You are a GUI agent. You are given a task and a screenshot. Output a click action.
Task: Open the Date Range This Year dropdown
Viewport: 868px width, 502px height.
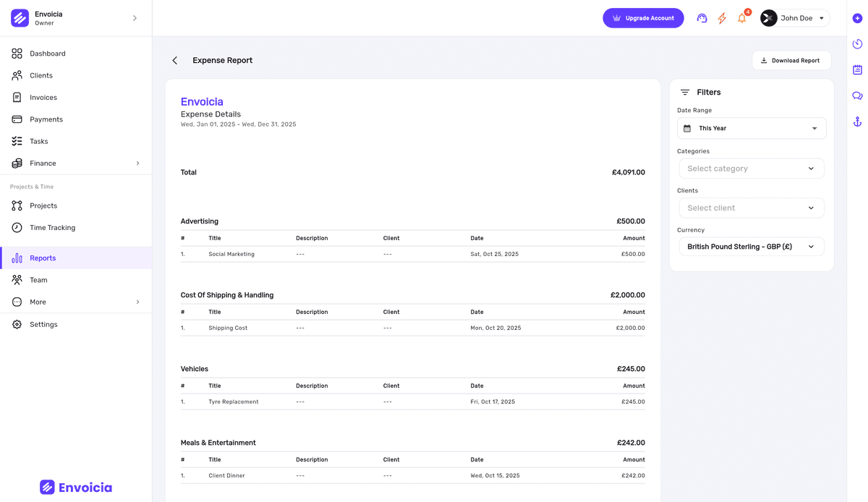click(752, 128)
